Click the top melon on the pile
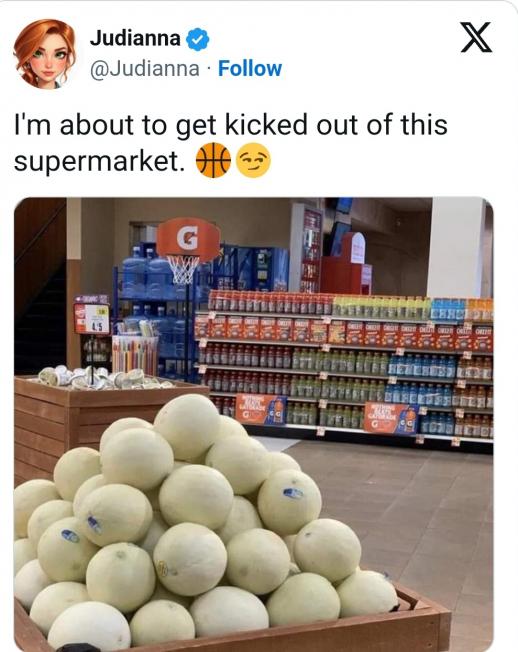 click(187, 425)
